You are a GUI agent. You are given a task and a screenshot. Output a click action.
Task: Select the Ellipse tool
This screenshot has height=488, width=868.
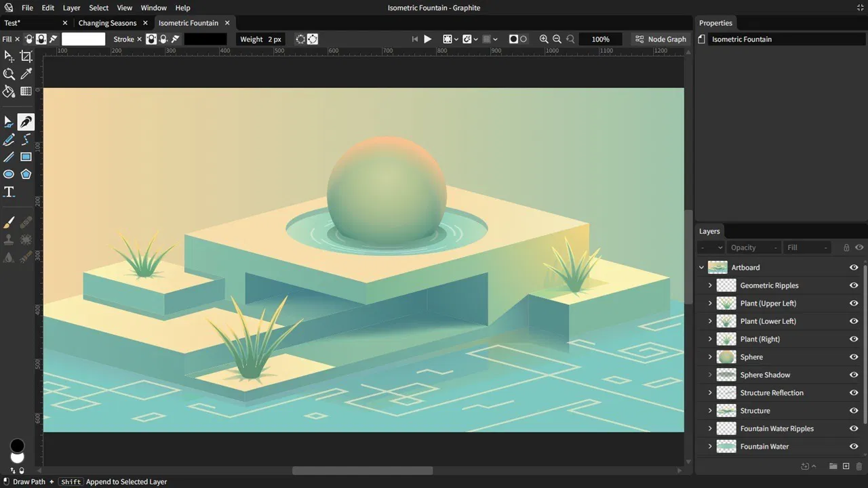point(9,174)
